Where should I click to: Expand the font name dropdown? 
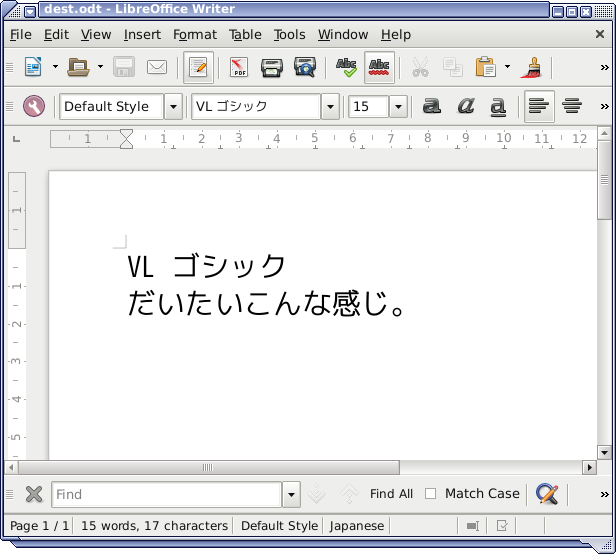(330, 106)
